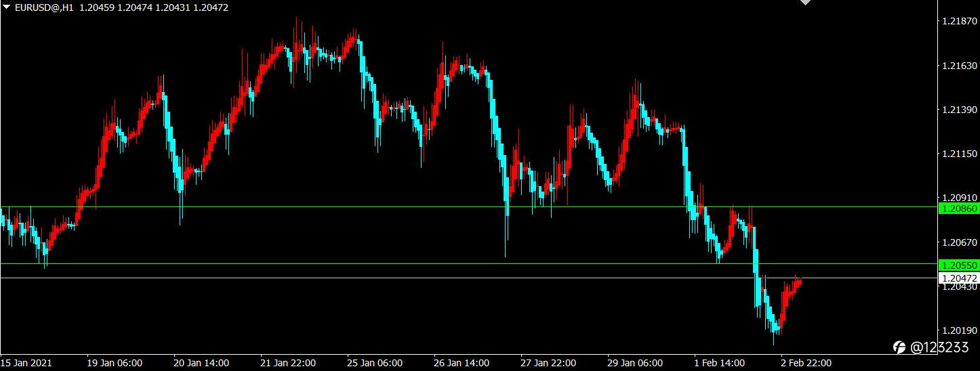
Task: Click the 2 Feb 22:00 time label
Action: click(806, 363)
